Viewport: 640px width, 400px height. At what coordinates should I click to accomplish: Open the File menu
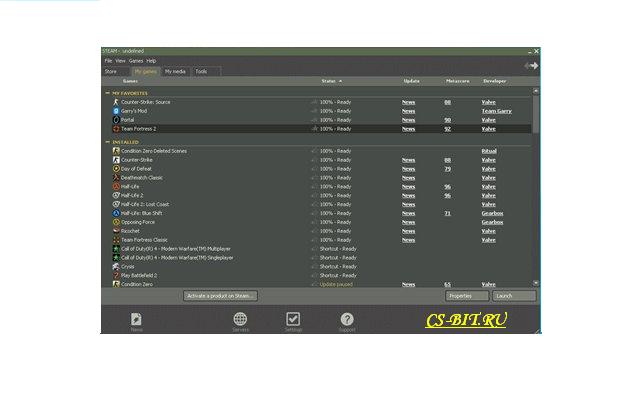[108, 61]
